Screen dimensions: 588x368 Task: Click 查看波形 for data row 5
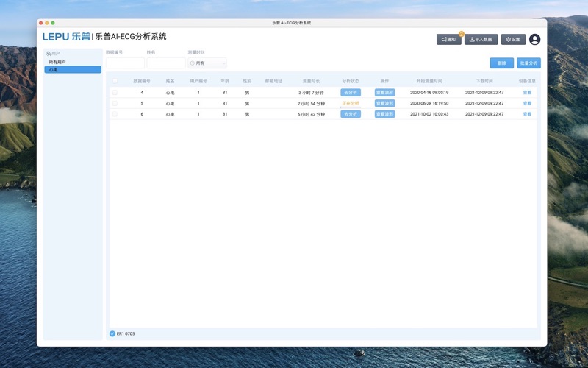384,104
